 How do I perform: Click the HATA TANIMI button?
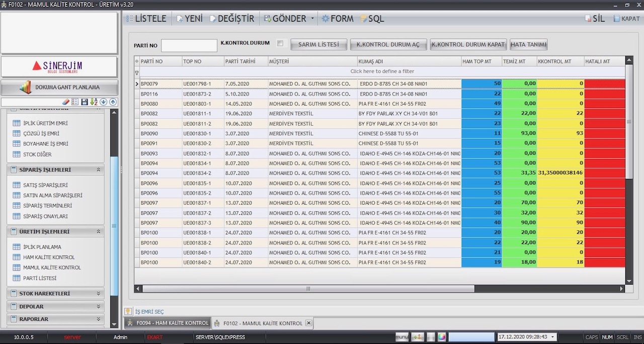529,44
